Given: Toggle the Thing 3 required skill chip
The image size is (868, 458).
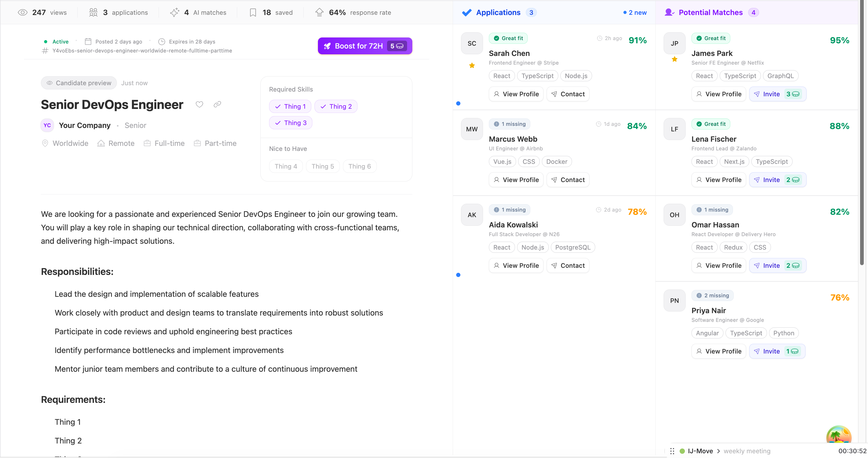Looking at the screenshot, I should tap(290, 123).
